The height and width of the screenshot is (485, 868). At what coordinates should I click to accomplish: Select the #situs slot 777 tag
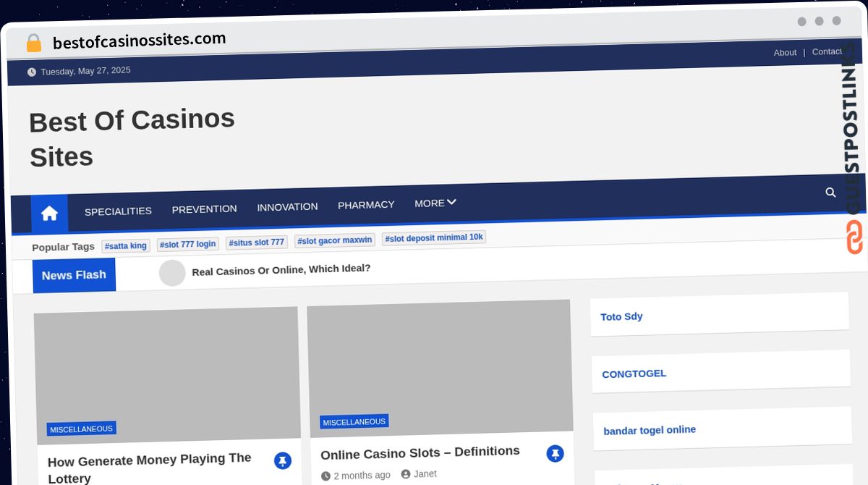click(257, 242)
